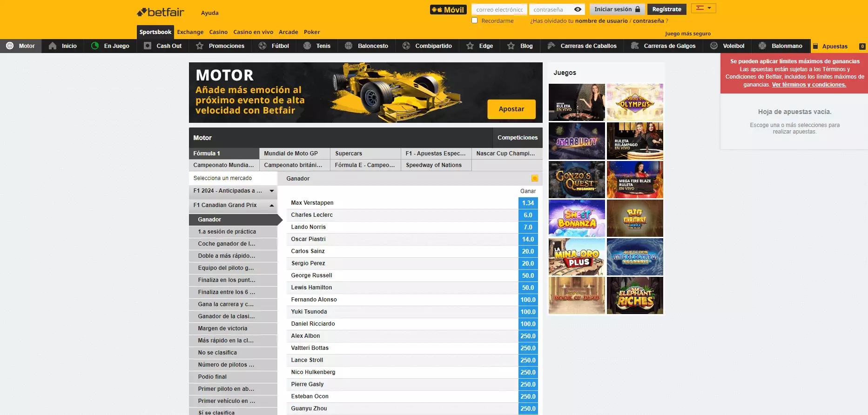The width and height of the screenshot is (868, 415).
Task: Open the Poker tab
Action: click(x=312, y=32)
